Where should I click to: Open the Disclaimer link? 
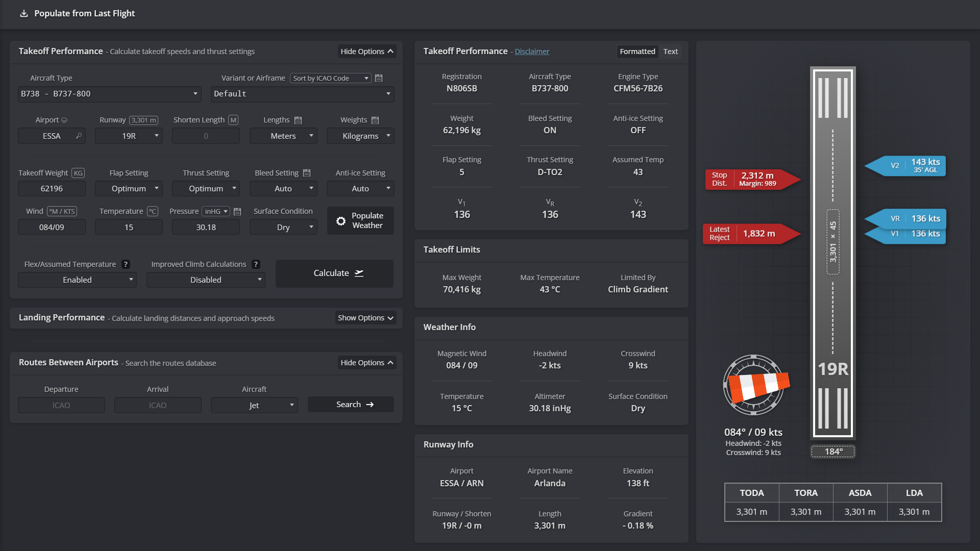[532, 52]
